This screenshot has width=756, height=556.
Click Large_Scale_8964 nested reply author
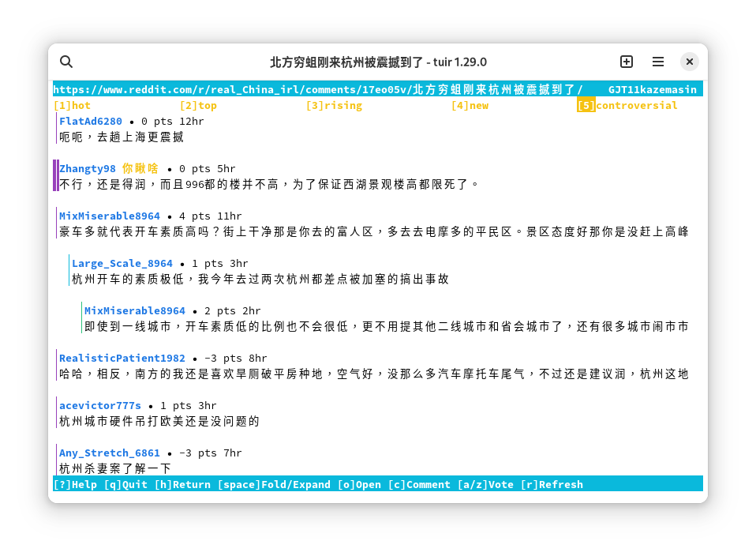tap(122, 263)
